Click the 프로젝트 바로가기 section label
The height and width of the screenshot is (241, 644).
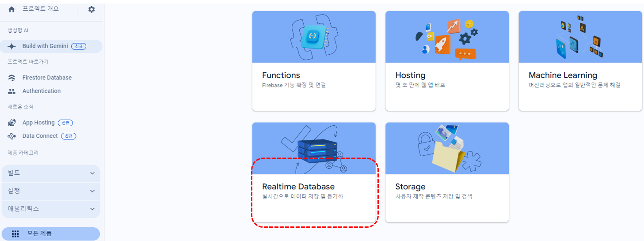28,62
